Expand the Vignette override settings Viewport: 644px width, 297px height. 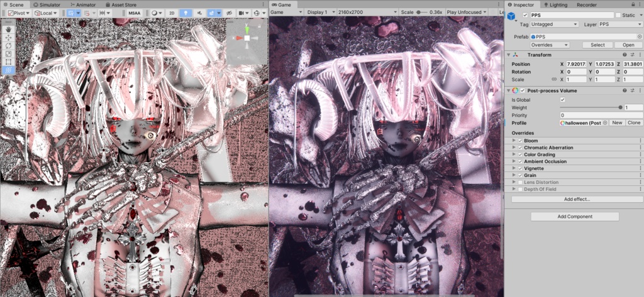click(x=514, y=169)
